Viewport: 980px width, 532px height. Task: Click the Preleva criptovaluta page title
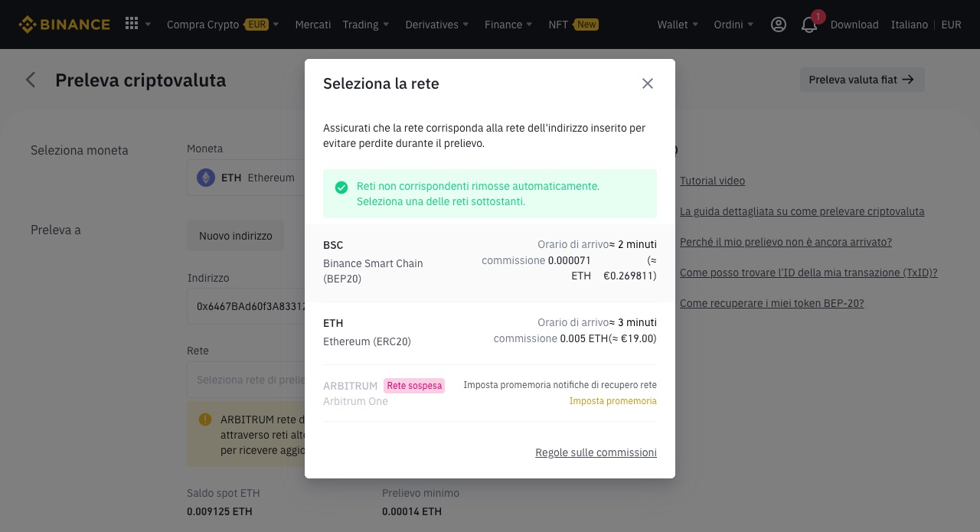(x=141, y=80)
